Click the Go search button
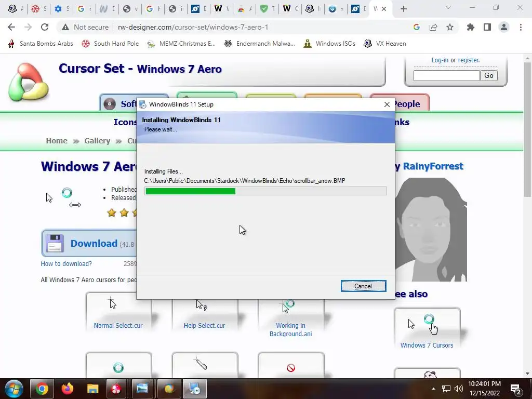532x399 pixels. [x=489, y=75]
